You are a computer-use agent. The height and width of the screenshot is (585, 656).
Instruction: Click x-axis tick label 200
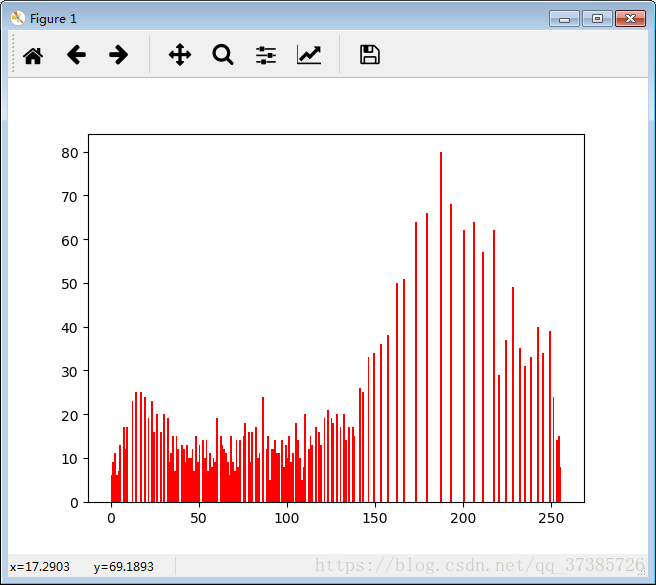[463, 518]
